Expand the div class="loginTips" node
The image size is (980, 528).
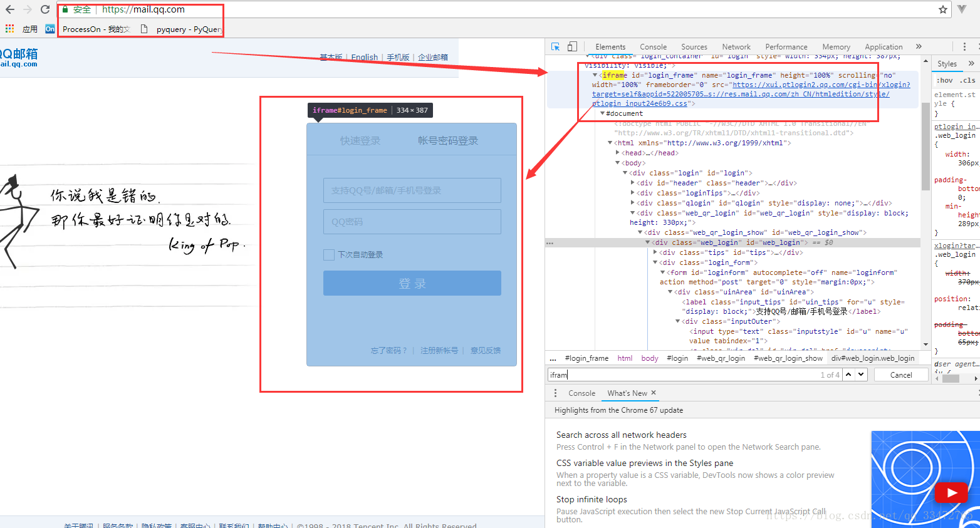632,193
